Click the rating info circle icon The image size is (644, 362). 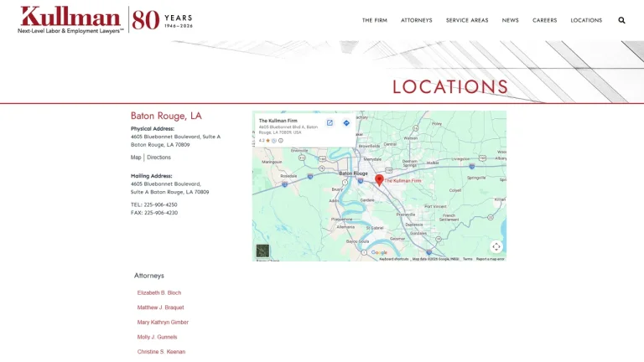point(281,141)
